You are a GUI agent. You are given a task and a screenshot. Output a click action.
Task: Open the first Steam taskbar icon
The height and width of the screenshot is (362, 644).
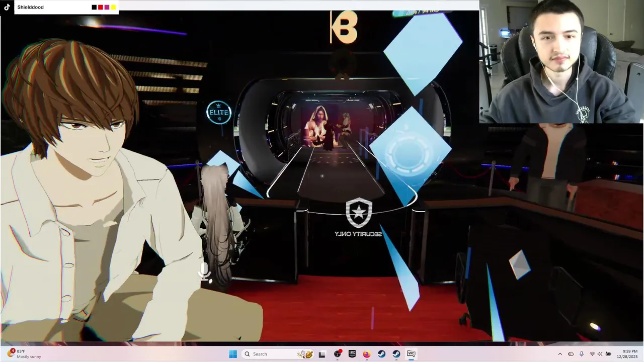[381, 354]
